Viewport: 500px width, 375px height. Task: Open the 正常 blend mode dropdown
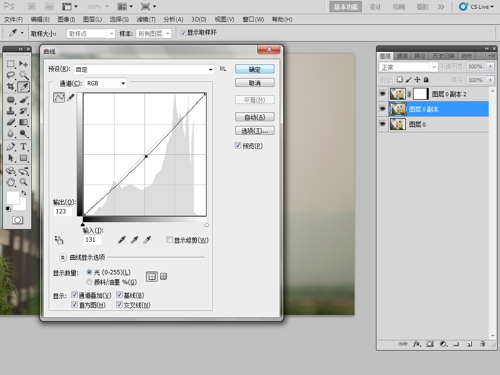pyautogui.click(x=408, y=67)
